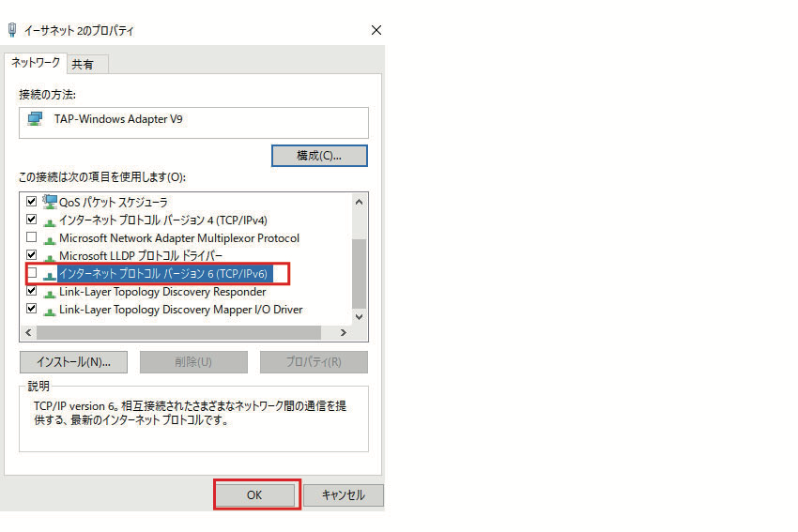Select Microsoft LLDP プロトコル ドライバー text
Viewport: 798px width, 532px height.
(x=141, y=256)
